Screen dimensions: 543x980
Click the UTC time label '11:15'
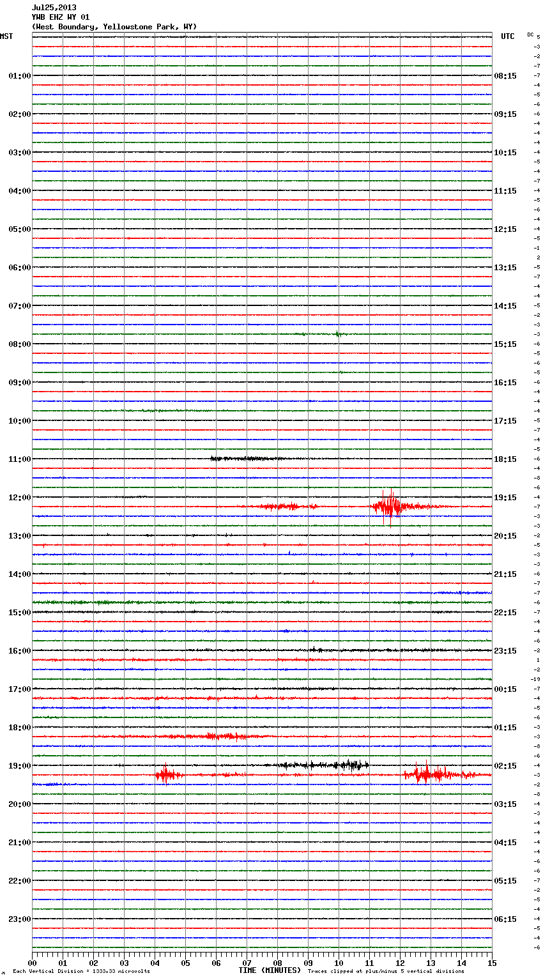point(505,191)
